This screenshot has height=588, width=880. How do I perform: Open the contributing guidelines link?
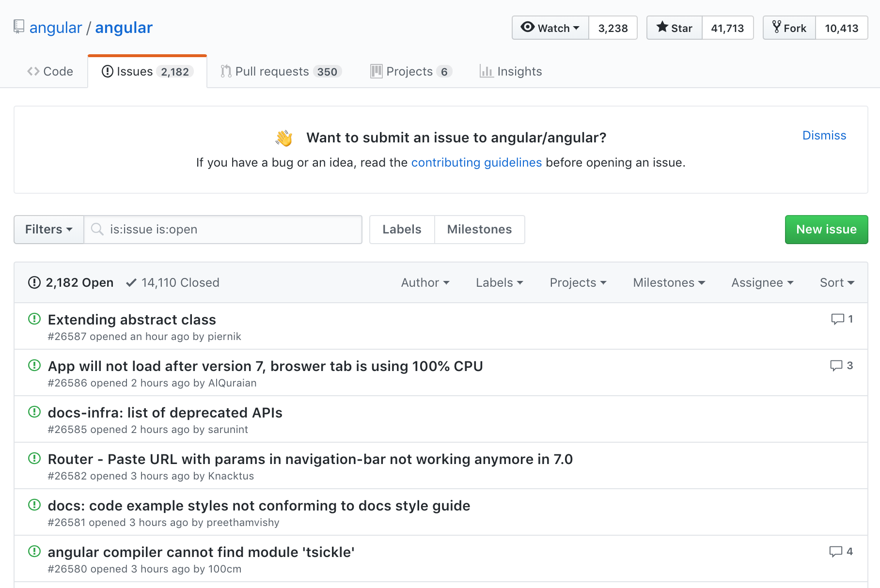(476, 162)
